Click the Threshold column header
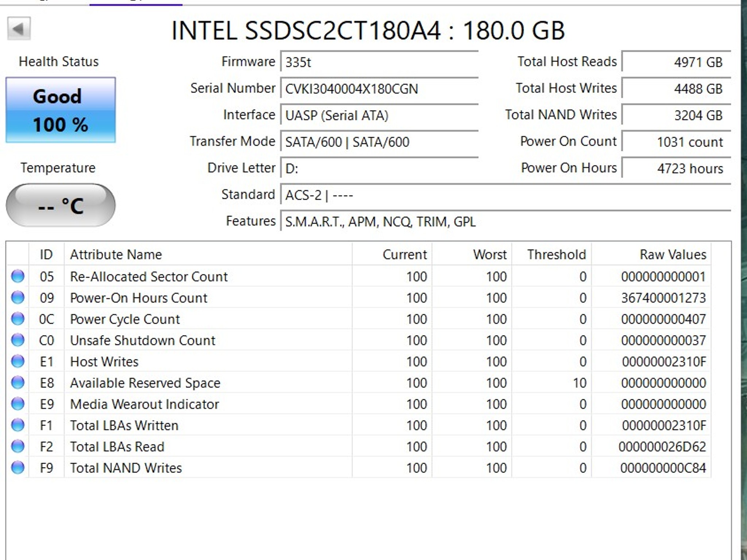Image resolution: width=747 pixels, height=560 pixels. click(551, 254)
